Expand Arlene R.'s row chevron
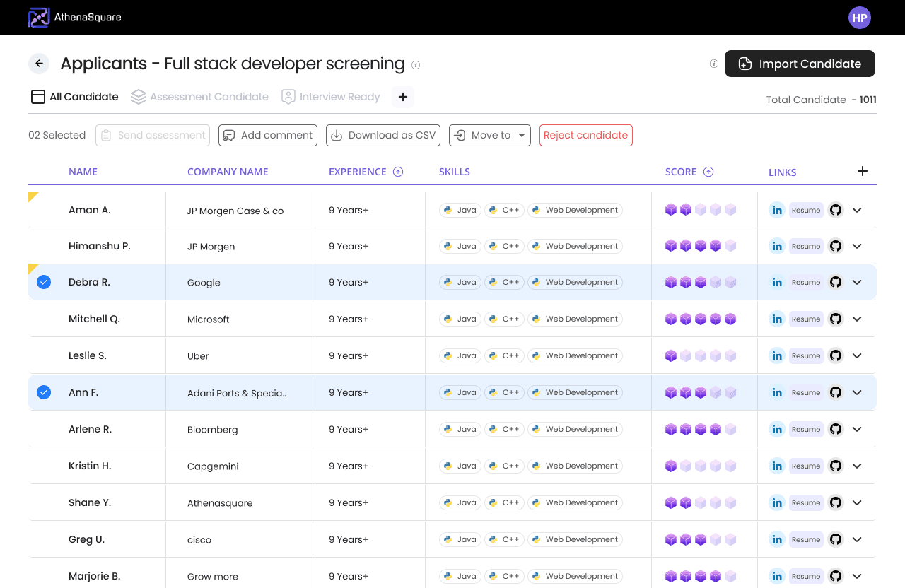This screenshot has width=905, height=588. coord(857,429)
